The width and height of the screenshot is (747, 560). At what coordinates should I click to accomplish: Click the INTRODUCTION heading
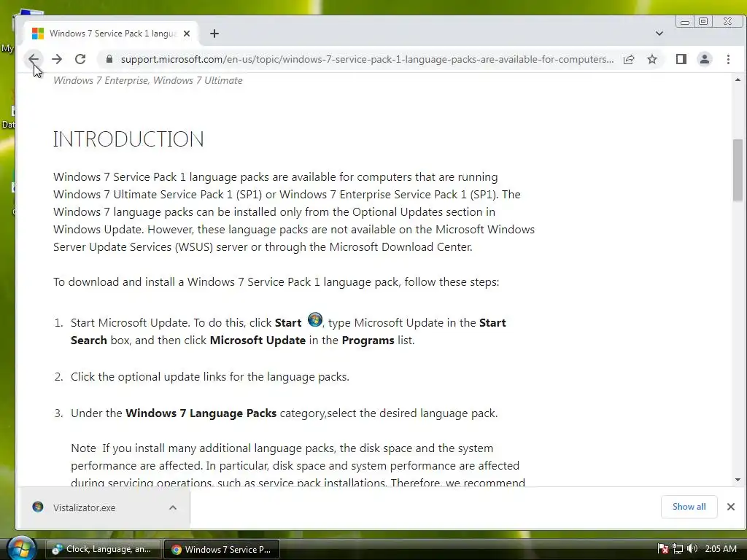coord(128,139)
